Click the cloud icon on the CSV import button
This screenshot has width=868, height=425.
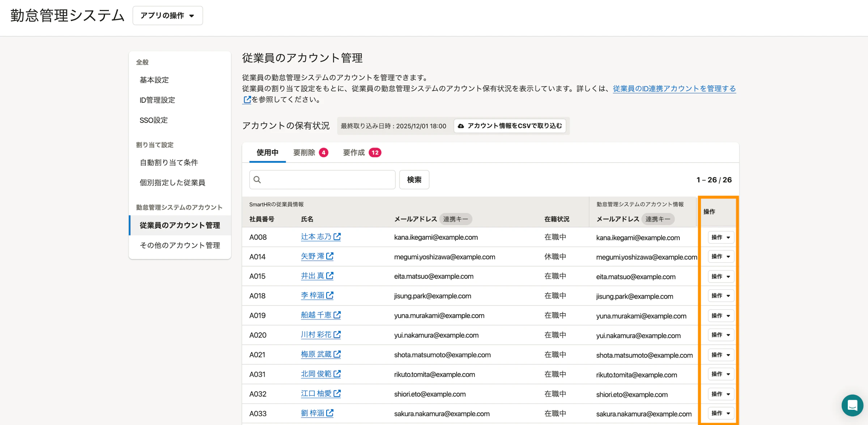(461, 126)
